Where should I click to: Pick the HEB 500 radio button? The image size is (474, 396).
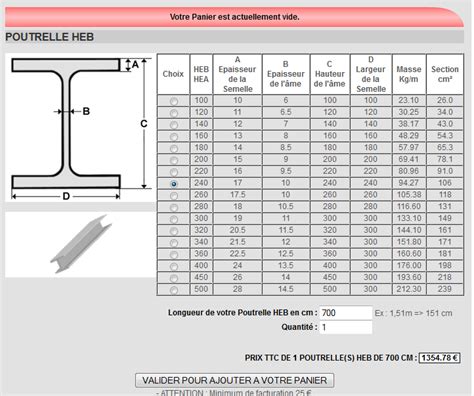(174, 290)
